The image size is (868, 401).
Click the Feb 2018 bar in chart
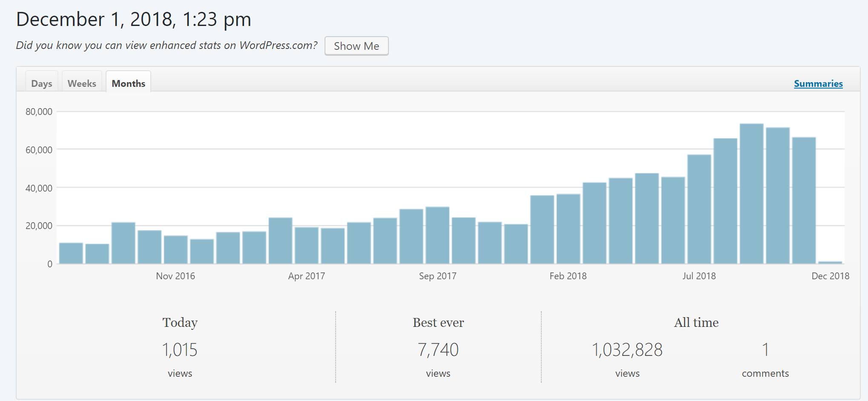point(568,229)
